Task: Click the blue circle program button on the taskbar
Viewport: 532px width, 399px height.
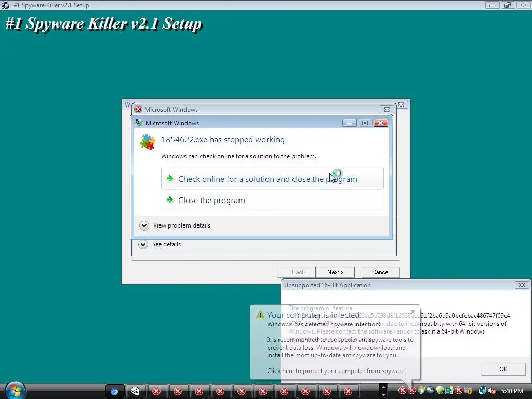Action: click(115, 392)
